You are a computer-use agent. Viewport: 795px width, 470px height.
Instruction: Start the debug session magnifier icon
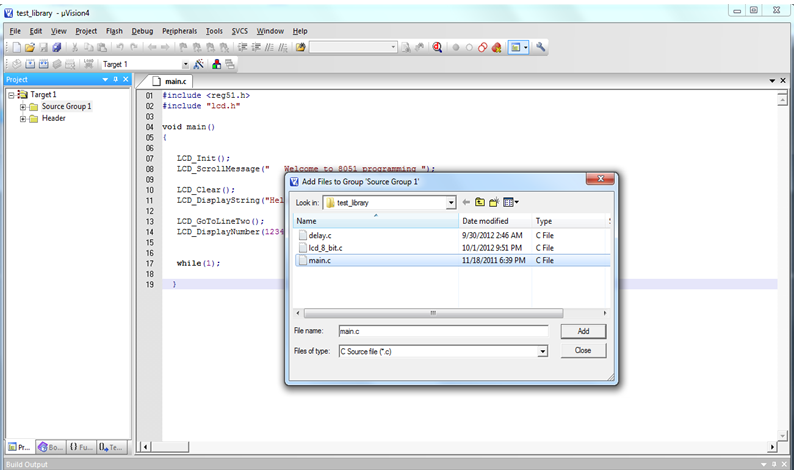tap(437, 48)
